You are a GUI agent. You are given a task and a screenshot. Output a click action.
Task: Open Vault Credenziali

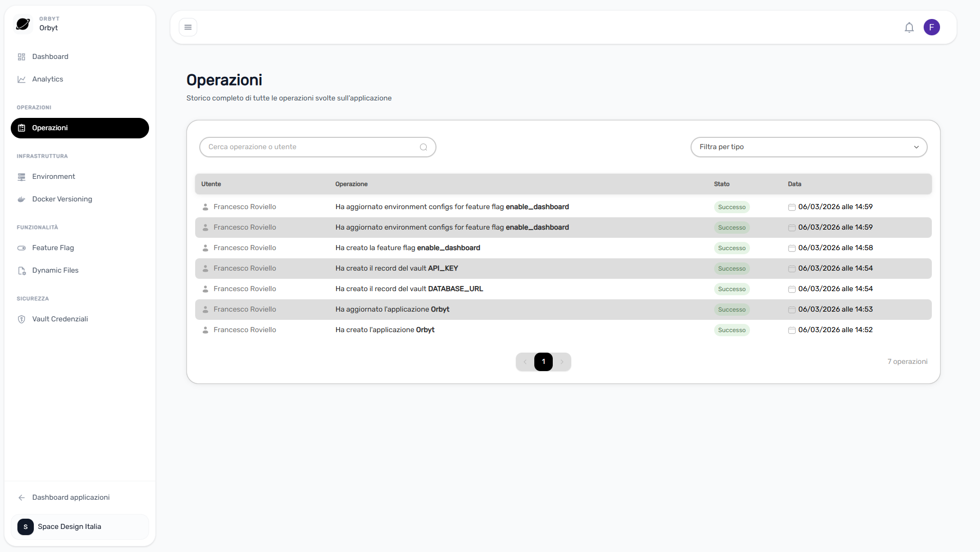80,319
